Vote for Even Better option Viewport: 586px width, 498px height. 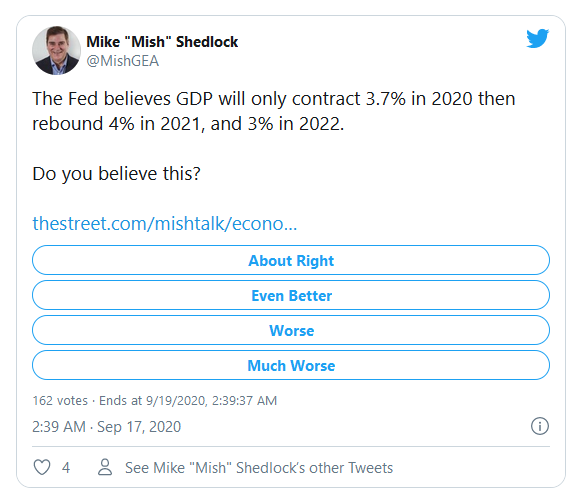point(291,295)
